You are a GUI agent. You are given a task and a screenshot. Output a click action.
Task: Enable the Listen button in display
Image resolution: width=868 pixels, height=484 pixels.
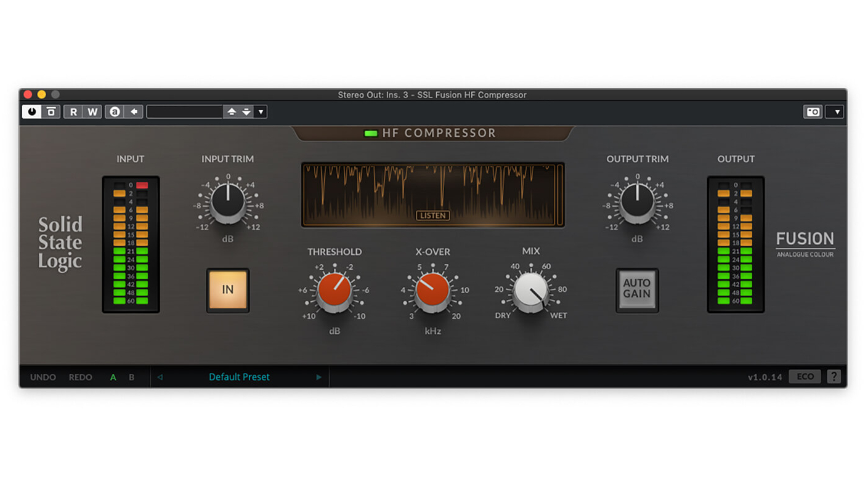(432, 216)
